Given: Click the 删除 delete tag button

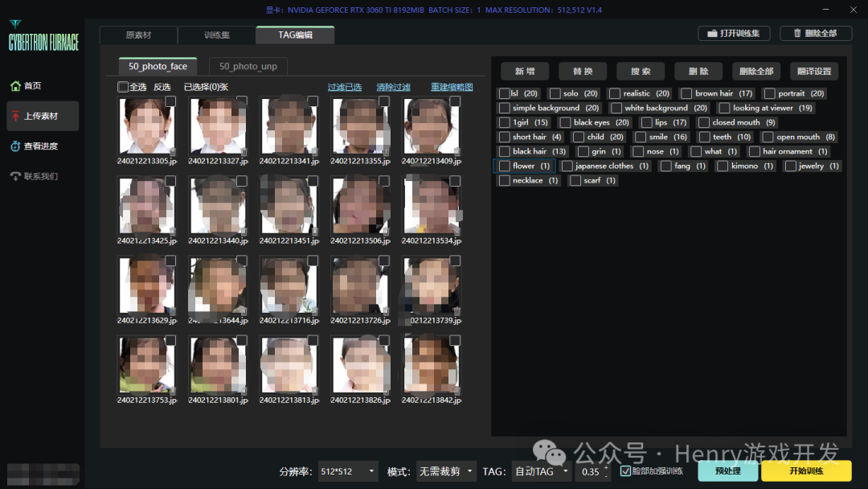Looking at the screenshot, I should point(698,71).
